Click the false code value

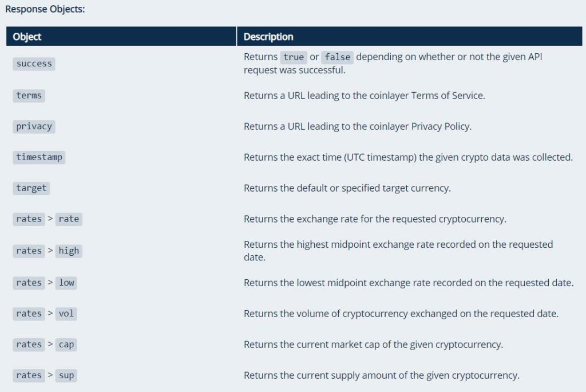(338, 57)
